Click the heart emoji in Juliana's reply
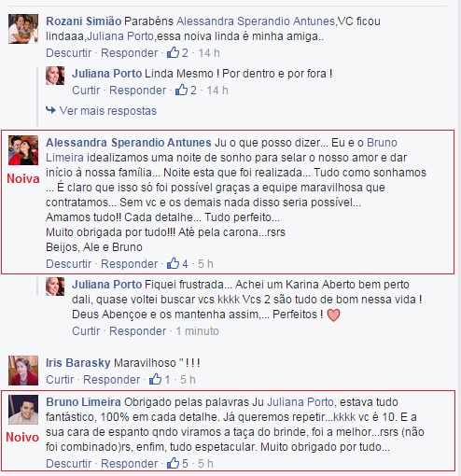Image resolution: width=461 pixels, height=476 pixels. pos(333,315)
